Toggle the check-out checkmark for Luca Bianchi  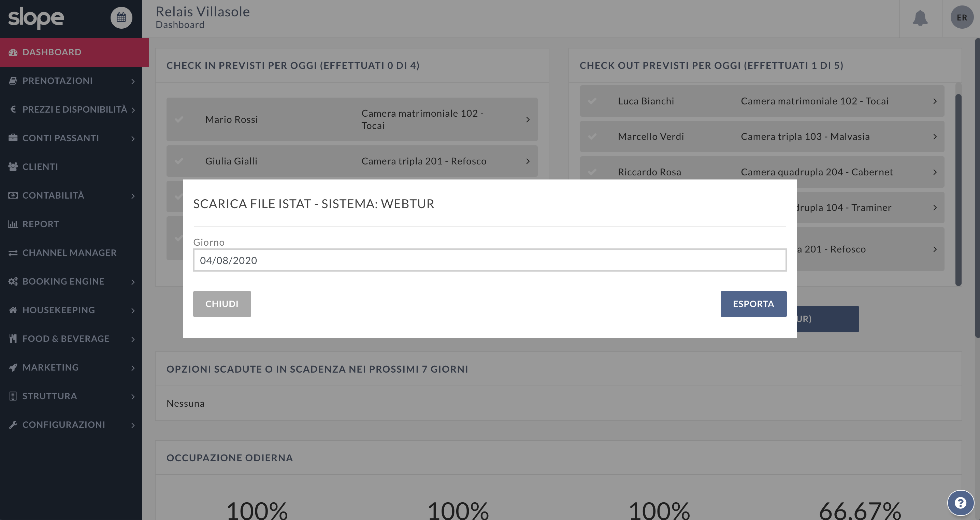[592, 101]
